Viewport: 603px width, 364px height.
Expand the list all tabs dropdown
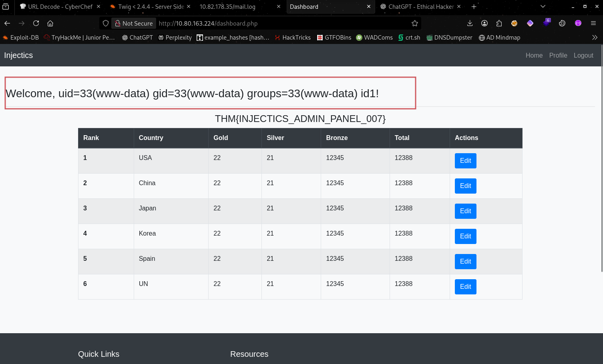543,6
